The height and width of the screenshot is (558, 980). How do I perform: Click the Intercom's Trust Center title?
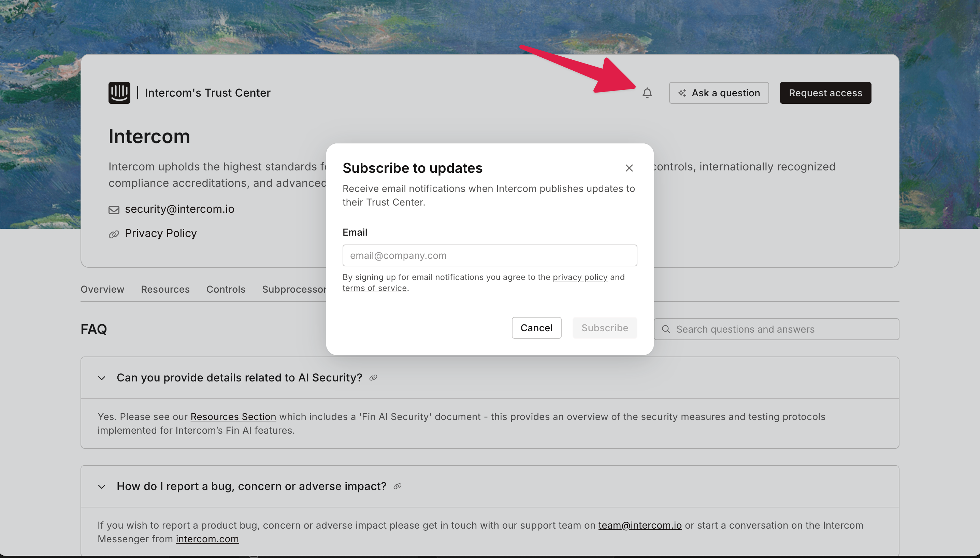207,93
